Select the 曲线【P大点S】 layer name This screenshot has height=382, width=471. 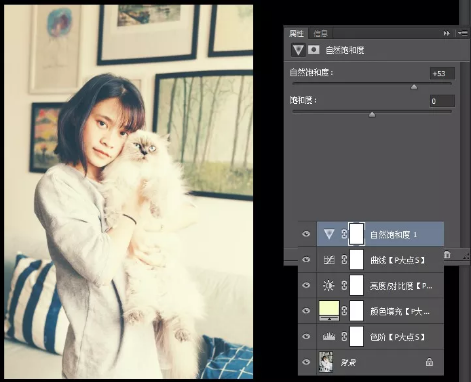click(x=397, y=260)
